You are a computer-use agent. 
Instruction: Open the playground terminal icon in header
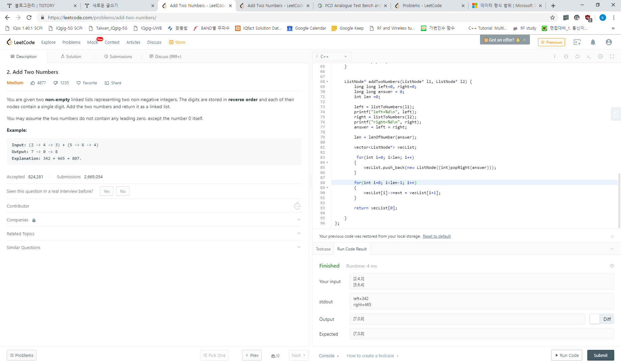pos(577,42)
